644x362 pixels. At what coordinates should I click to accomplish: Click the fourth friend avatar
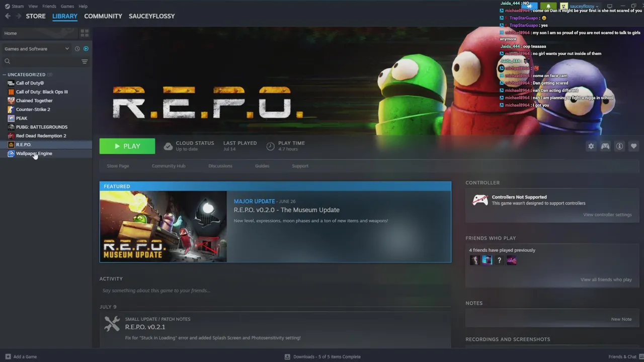point(512,260)
